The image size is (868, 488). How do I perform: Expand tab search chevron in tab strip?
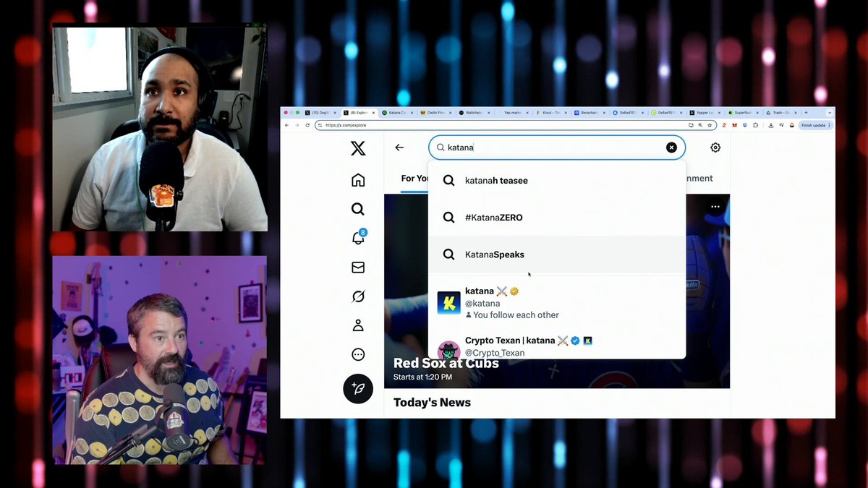[829, 113]
